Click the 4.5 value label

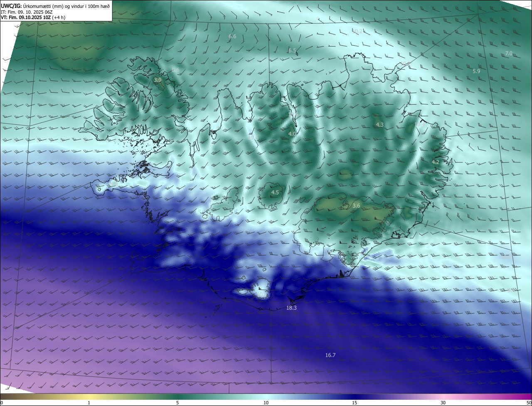click(x=275, y=193)
